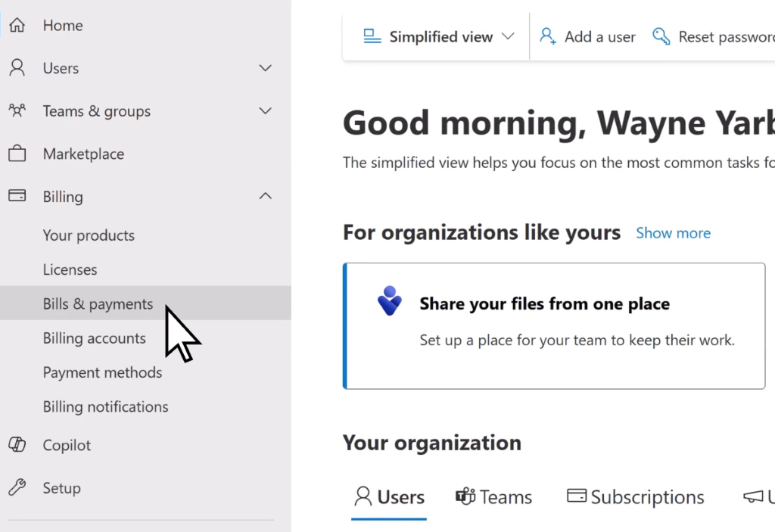
Task: Click the Billing label in sidebar
Action: (63, 197)
